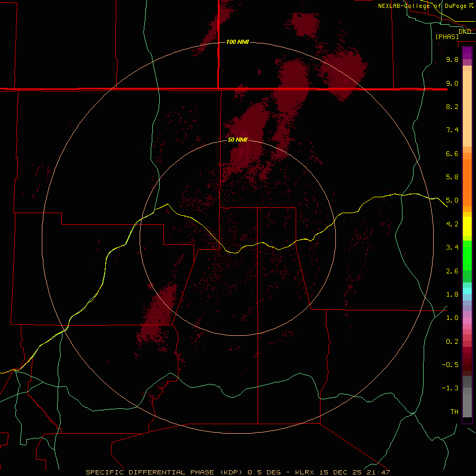The width and height of the screenshot is (476, 476).
Task: Click the 9.0 value on the scale
Action: [x=452, y=83]
